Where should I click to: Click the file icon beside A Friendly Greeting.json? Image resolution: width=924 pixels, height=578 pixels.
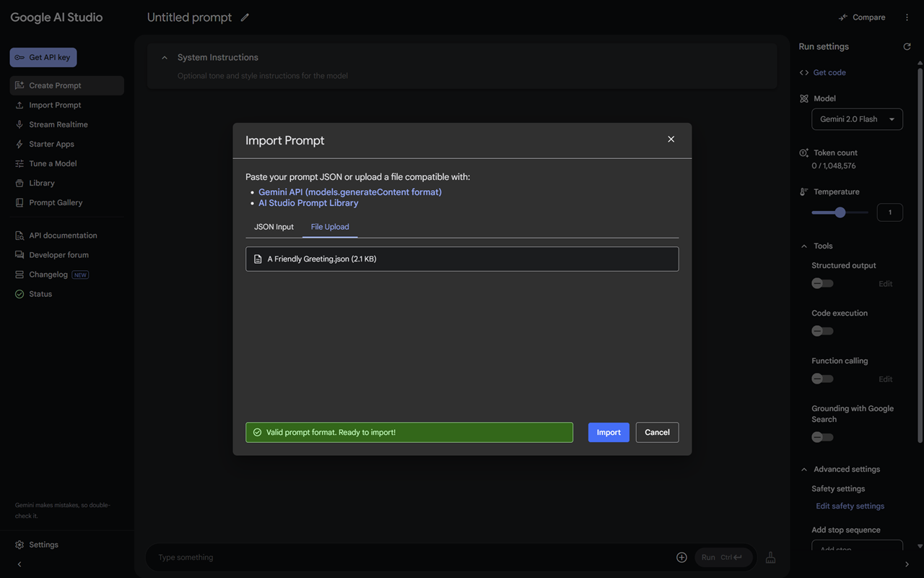pos(258,259)
